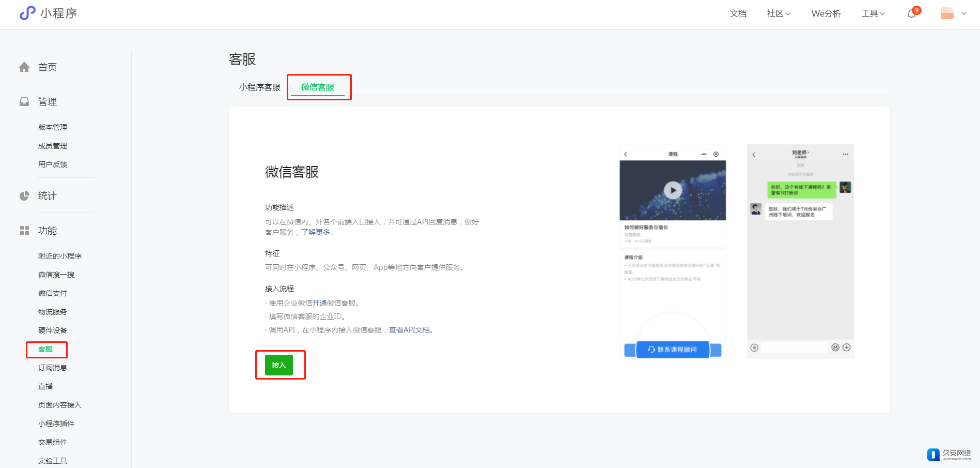This screenshot has width=980, height=468.
Task: Expand the 社区 dropdown menu
Action: point(778,13)
